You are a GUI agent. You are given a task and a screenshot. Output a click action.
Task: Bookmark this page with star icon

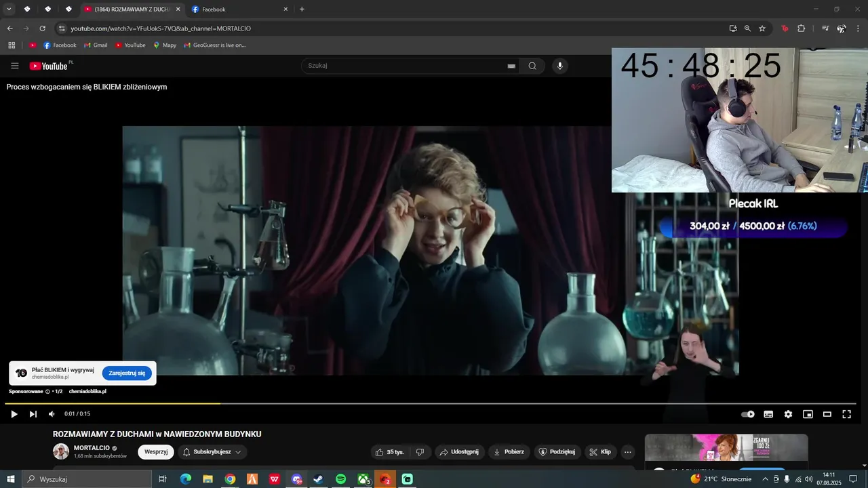point(762,28)
